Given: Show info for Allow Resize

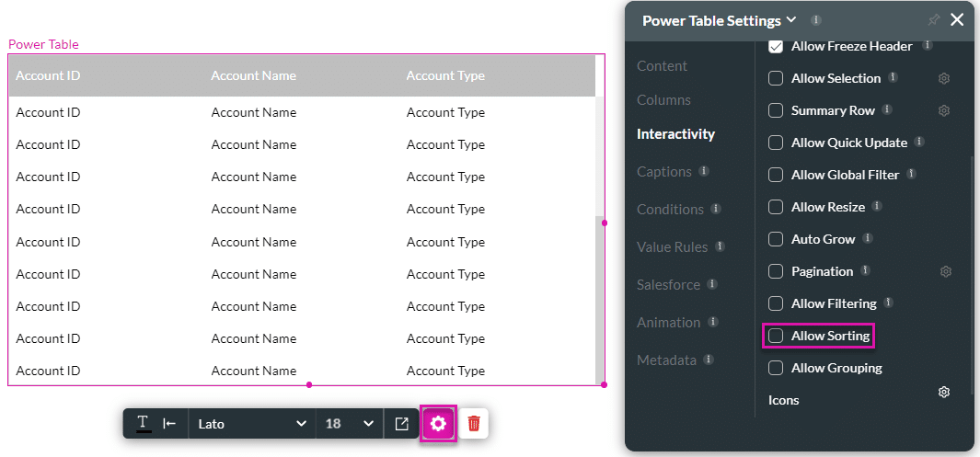Looking at the screenshot, I should pos(876,205).
